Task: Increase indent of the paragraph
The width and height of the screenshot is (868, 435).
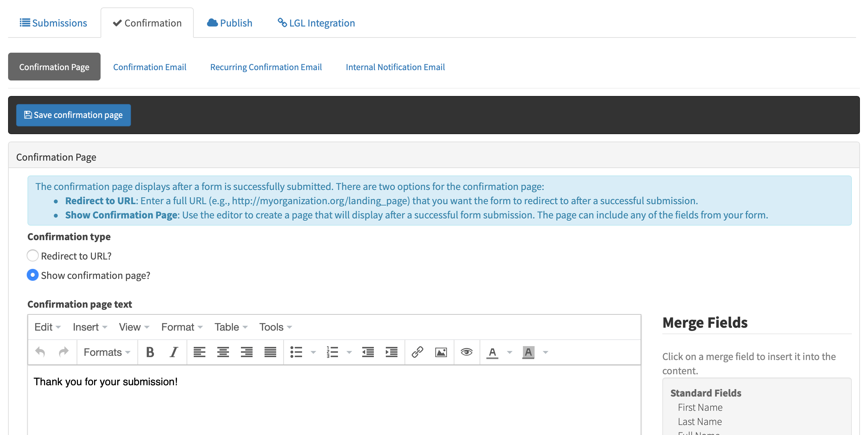Action: 391,352
